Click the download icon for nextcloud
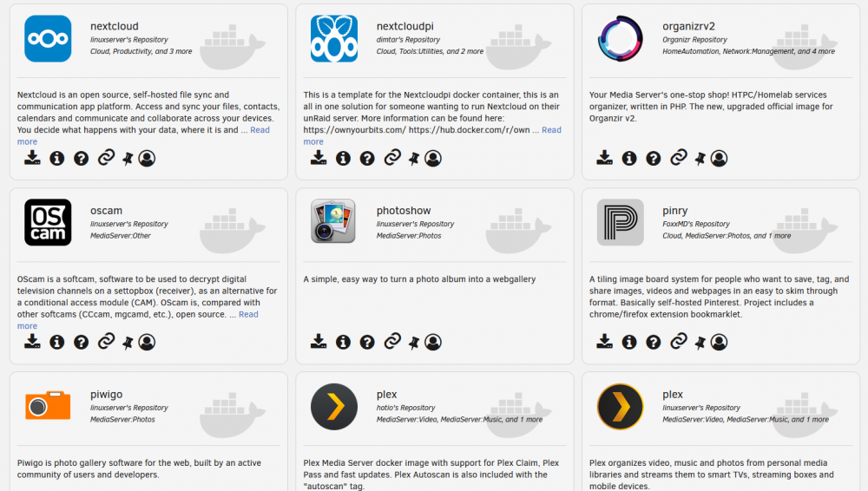Image resolution: width=868 pixels, height=491 pixels. 32,158
